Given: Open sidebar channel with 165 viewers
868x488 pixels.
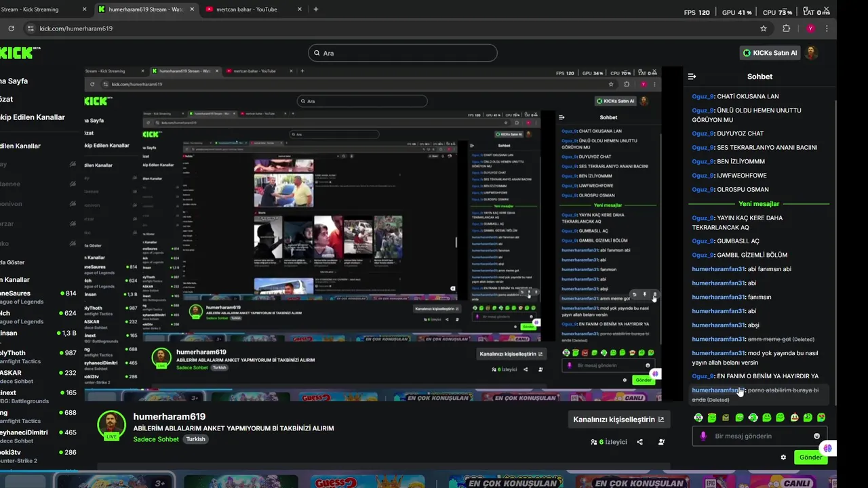Looking at the screenshot, I should point(38,396).
